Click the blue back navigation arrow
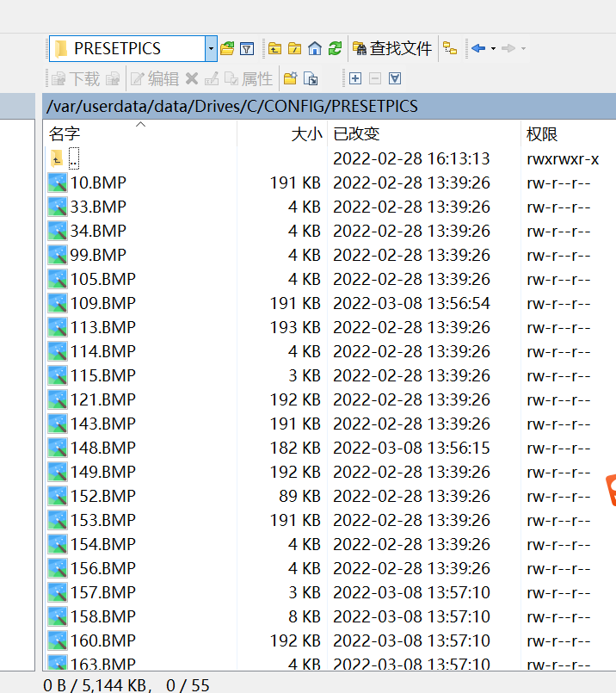616x693 pixels. click(478, 49)
